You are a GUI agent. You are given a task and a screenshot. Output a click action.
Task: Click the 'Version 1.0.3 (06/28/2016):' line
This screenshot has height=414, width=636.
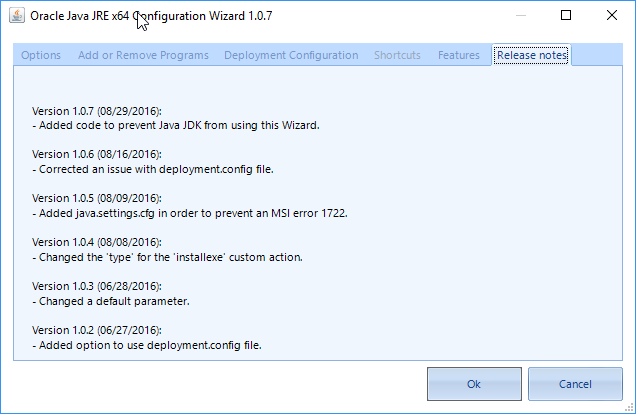pos(97,286)
